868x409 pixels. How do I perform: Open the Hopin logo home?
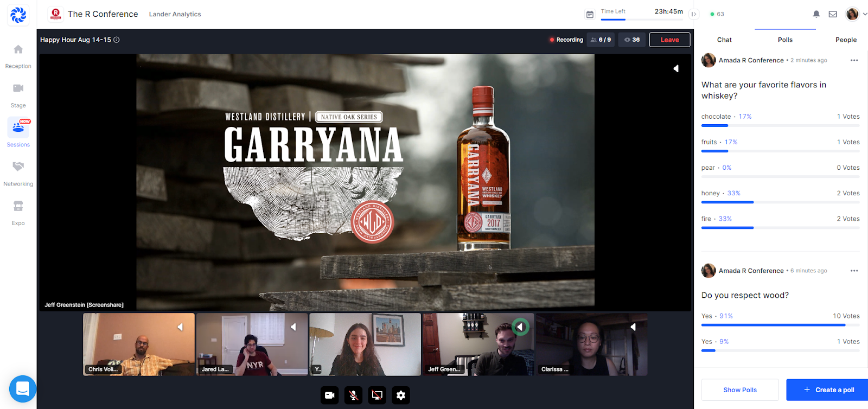click(x=18, y=15)
